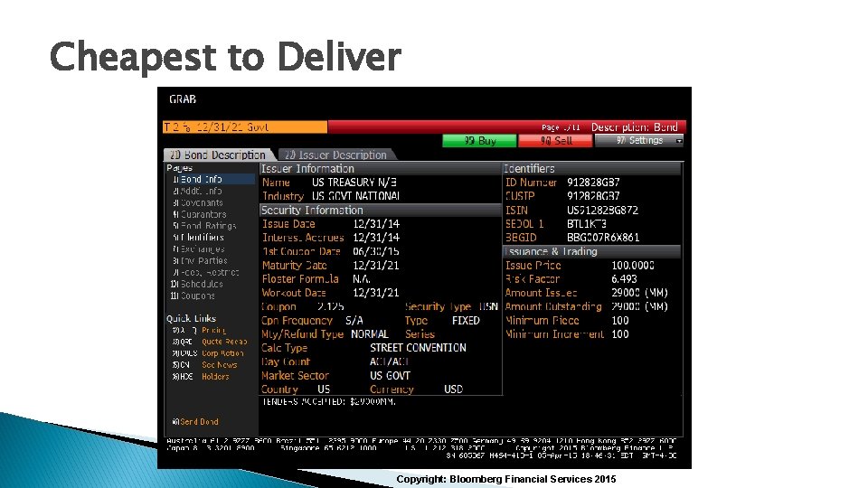This screenshot has height=488, width=868.
Task: Open the Addtl Info page
Action: point(197,191)
